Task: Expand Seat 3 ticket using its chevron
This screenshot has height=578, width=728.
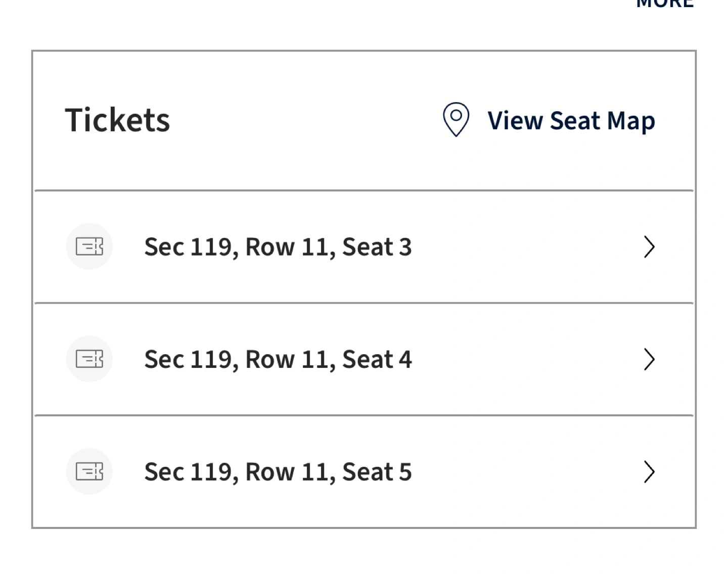Action: coord(649,247)
